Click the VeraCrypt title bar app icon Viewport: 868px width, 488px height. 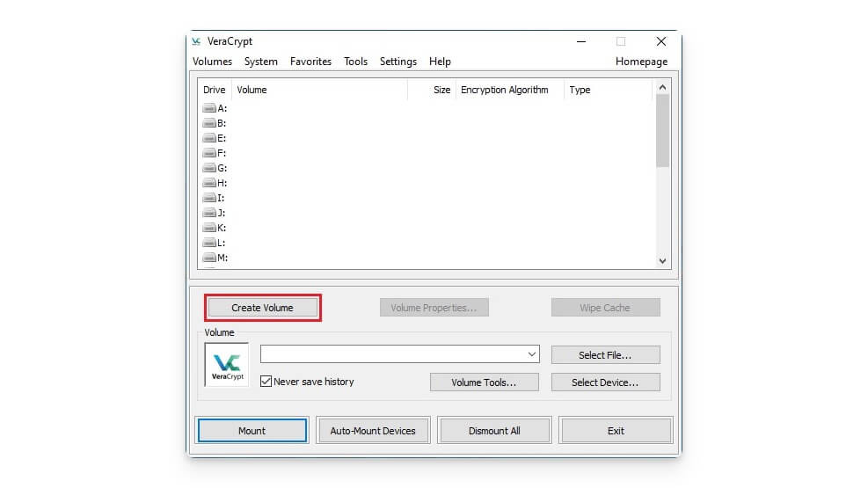click(x=196, y=41)
